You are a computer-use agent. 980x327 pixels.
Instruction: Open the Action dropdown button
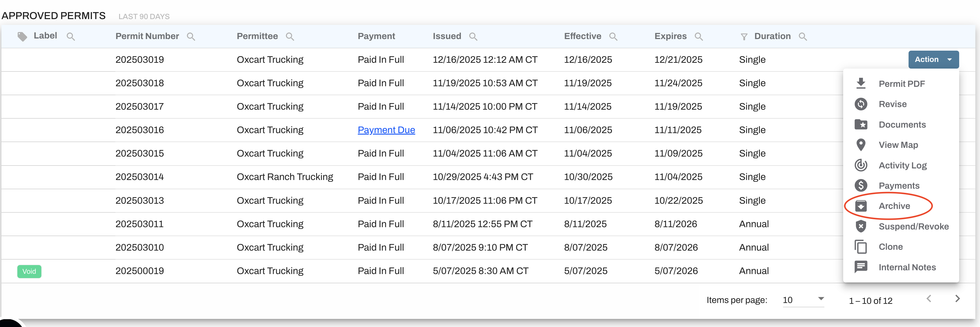click(x=934, y=59)
